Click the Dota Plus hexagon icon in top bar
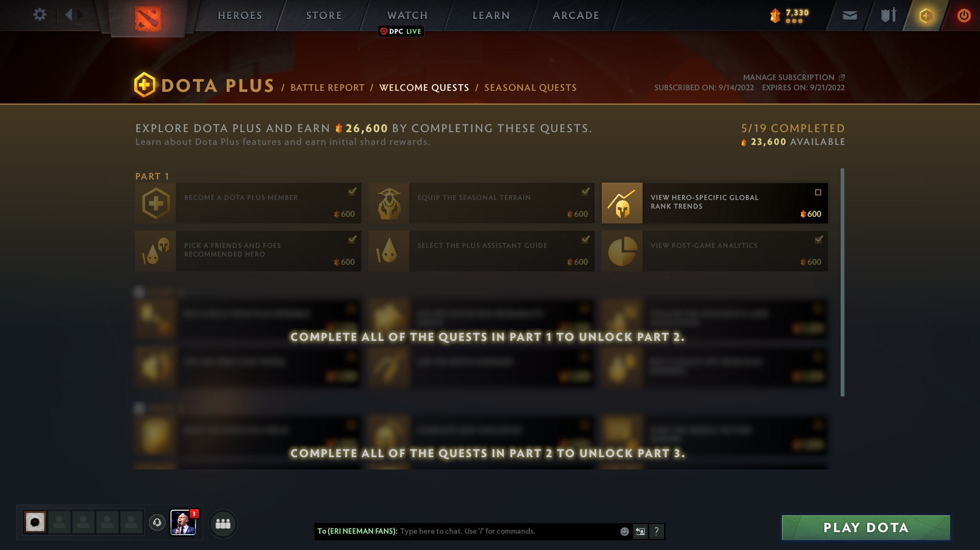 926,15
